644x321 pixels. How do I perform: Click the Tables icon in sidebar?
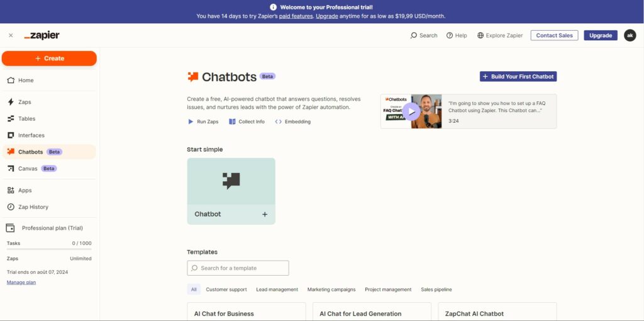click(11, 118)
